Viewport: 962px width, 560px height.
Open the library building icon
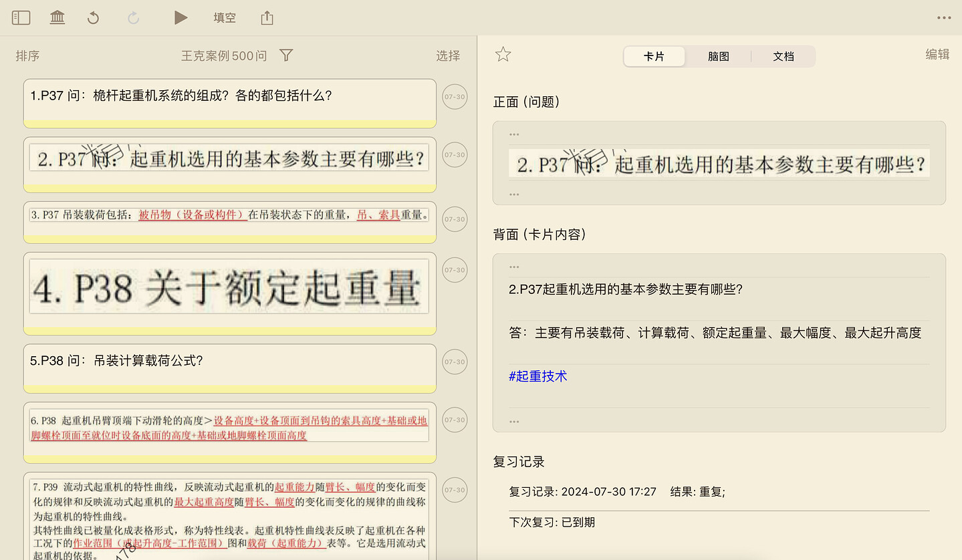[57, 18]
